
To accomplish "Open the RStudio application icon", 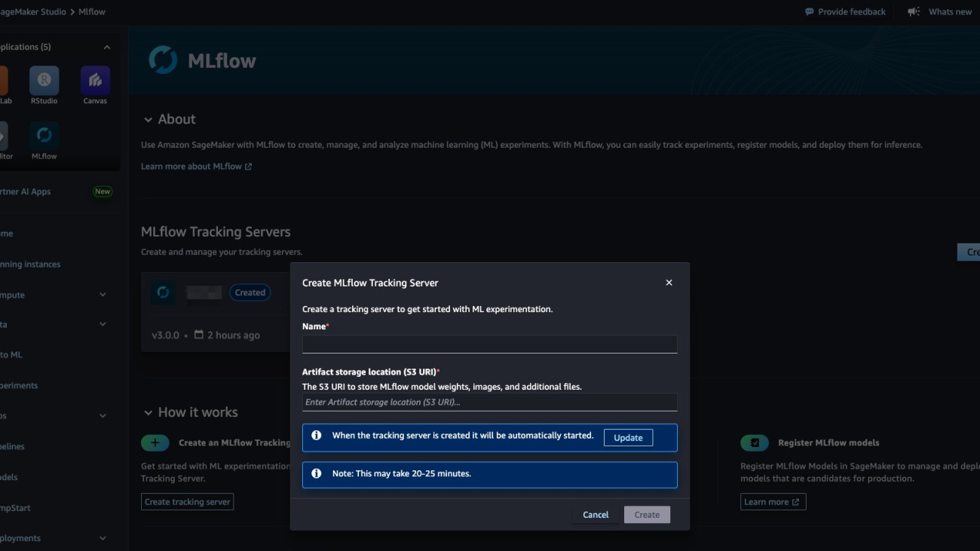I will (44, 81).
